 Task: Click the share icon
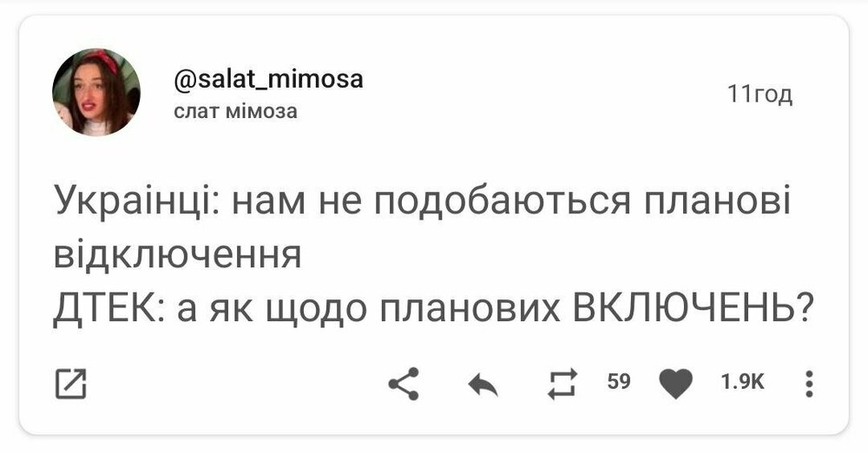(404, 383)
